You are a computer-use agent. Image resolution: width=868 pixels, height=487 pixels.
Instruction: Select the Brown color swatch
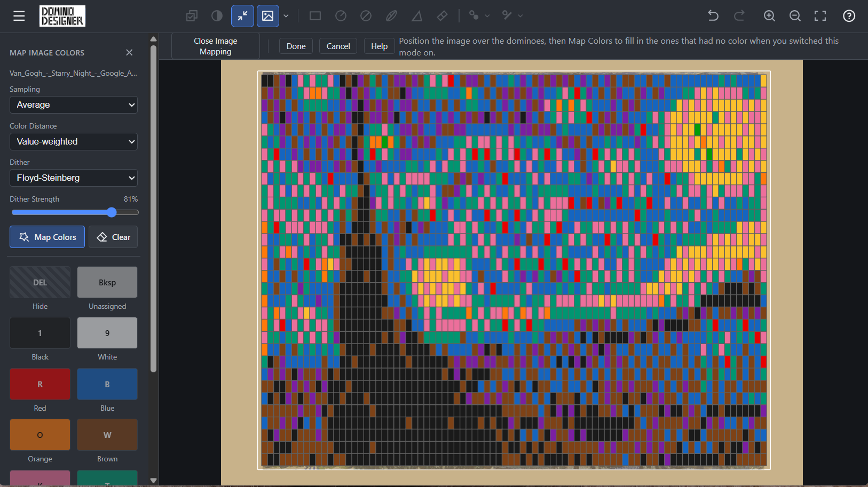(x=107, y=435)
